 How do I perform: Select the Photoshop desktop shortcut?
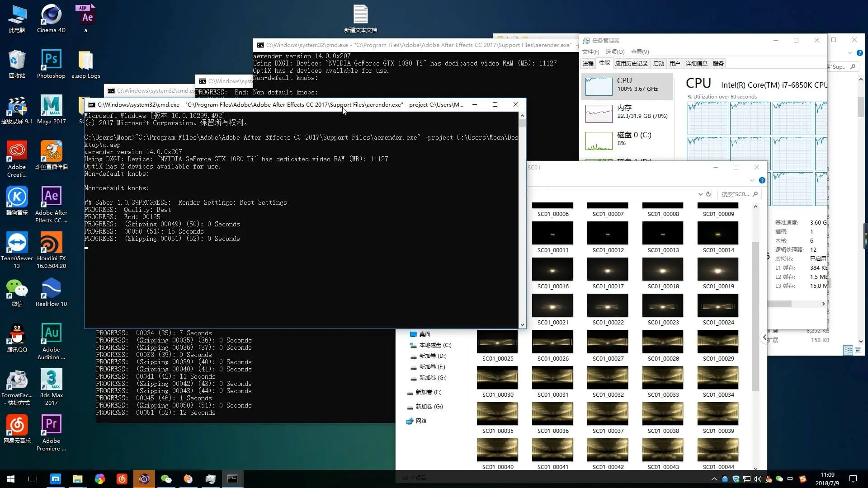pyautogui.click(x=51, y=64)
